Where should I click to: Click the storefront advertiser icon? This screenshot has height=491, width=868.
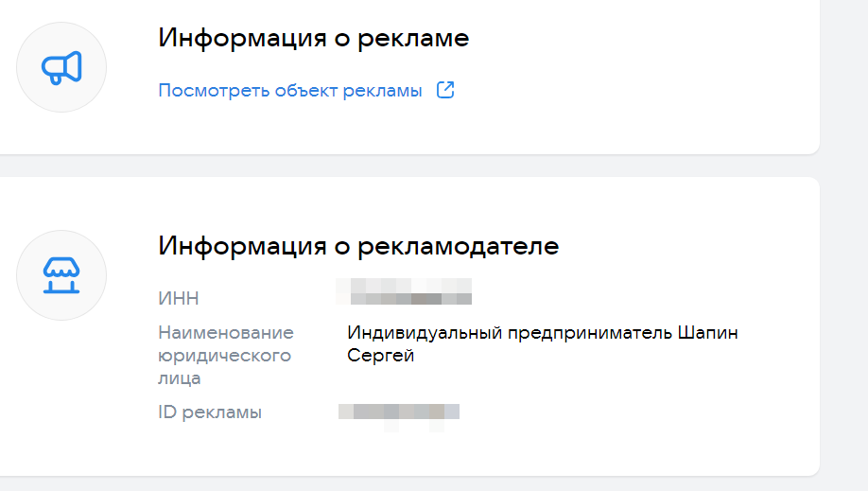61,275
